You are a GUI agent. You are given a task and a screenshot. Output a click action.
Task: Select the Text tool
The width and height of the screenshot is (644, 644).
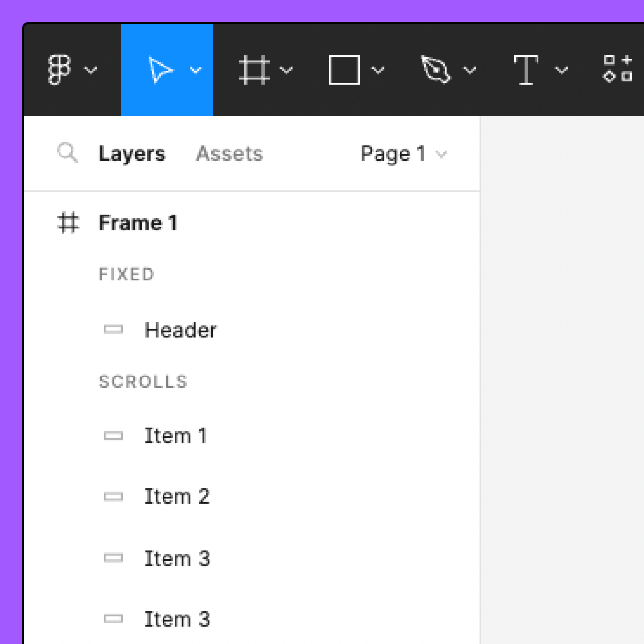527,69
